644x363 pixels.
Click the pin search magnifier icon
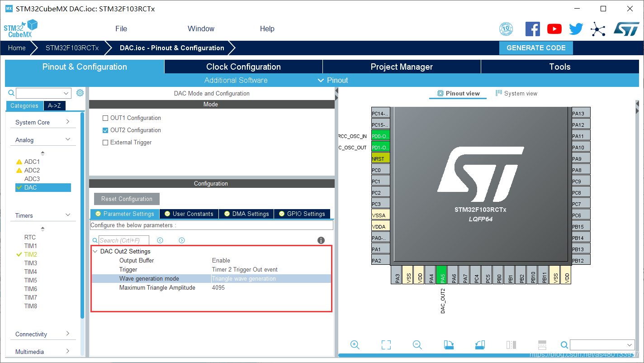pyautogui.click(x=564, y=345)
